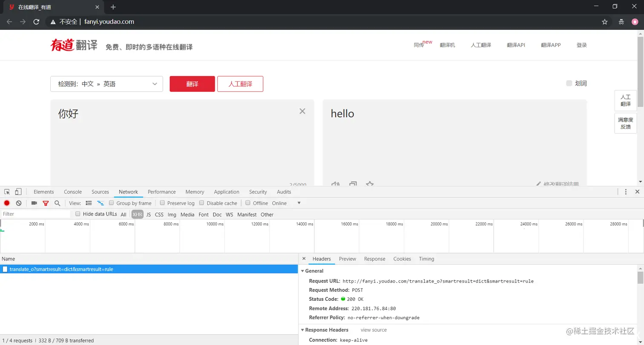Toggle Hide data URLs checkbox
This screenshot has width=644, height=345.
click(x=78, y=214)
